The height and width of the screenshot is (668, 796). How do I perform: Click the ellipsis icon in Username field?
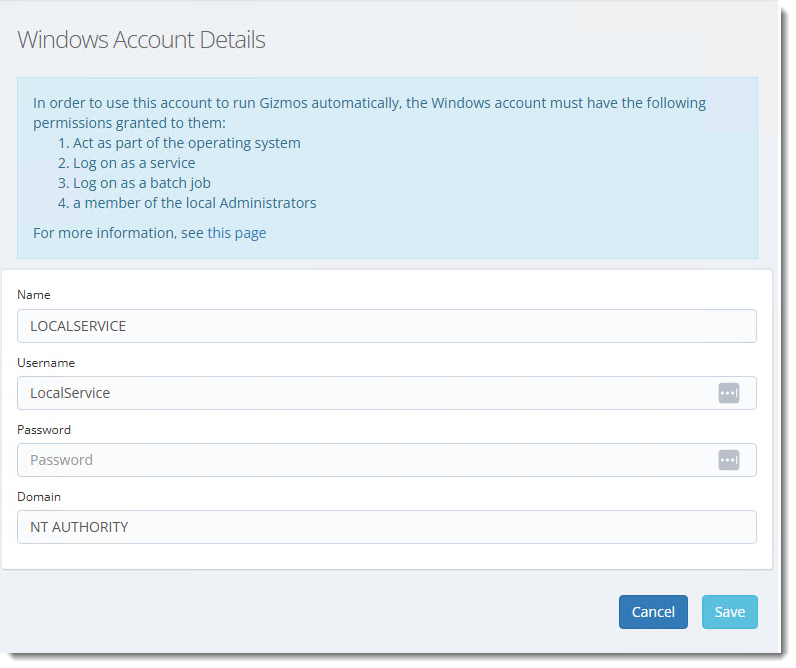[x=728, y=393]
